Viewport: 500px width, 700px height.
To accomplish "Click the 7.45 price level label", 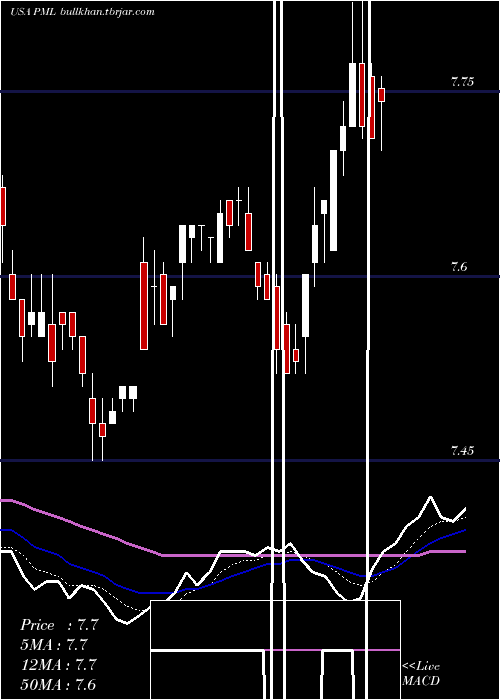I will (x=462, y=450).
